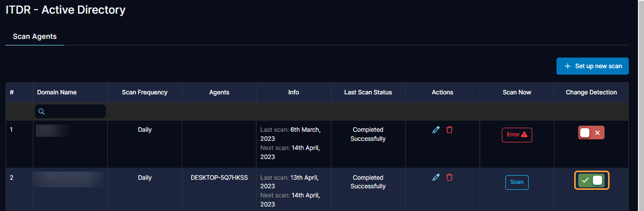The image size is (644, 211).
Task: Start scan for DESKTOP-5Q7HKSS agent
Action: point(517,182)
